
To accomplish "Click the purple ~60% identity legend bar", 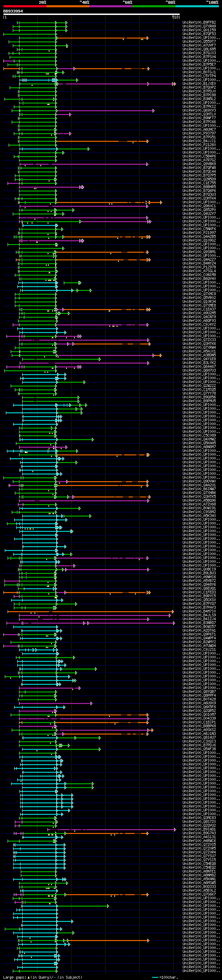I will tap(111, 6).
